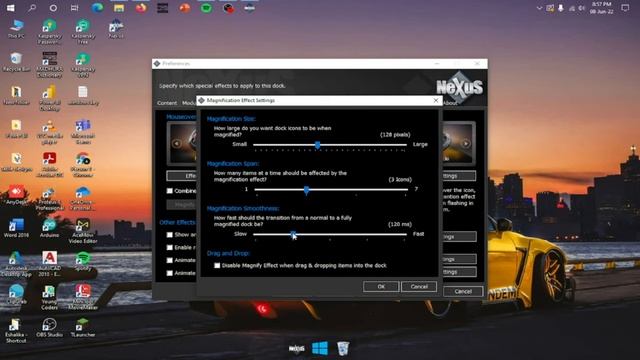The width and height of the screenshot is (640, 360).
Task: Click Cancel in Magnification Effect Settings
Action: 419,287
